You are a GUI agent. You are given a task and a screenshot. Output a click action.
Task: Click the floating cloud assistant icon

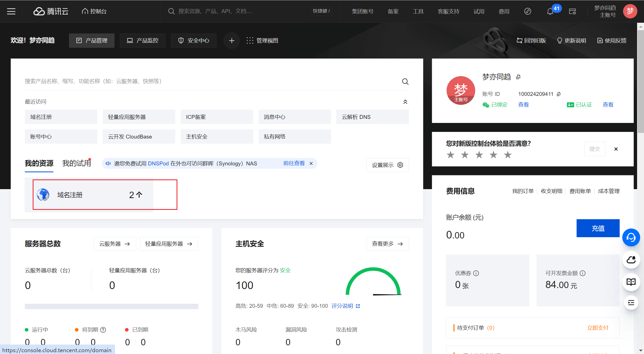(631, 260)
